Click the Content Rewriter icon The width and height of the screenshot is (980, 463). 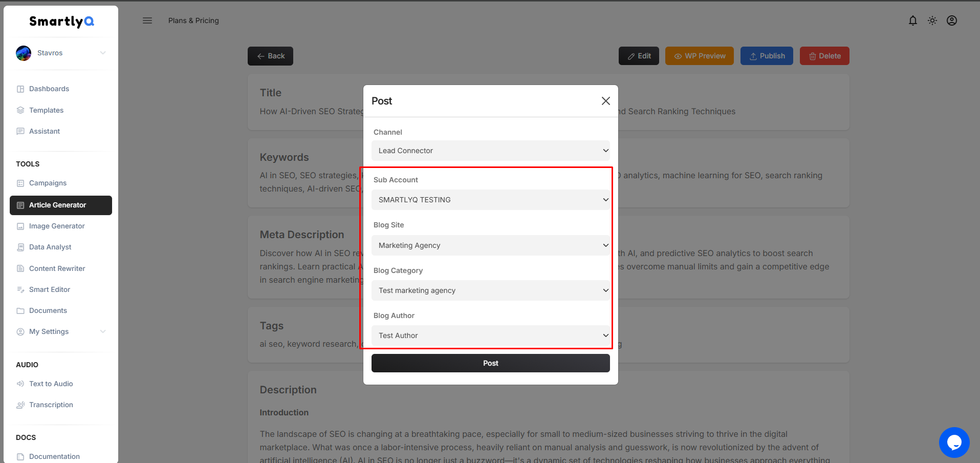20,268
